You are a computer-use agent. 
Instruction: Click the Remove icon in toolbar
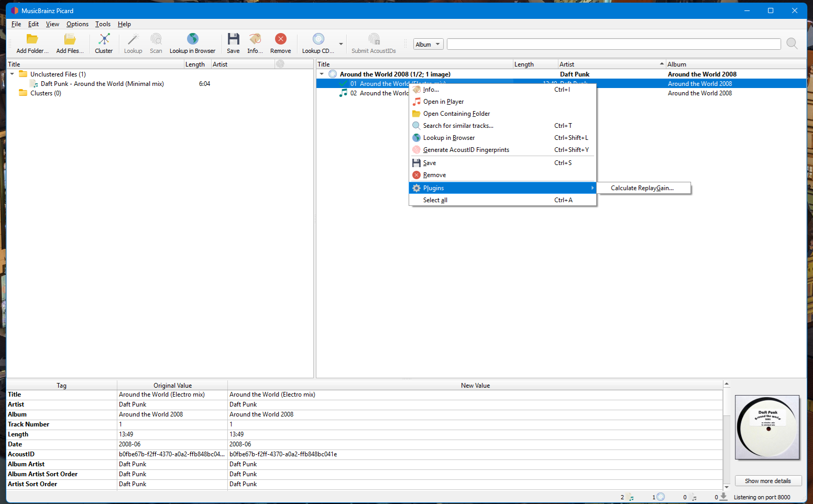[280, 40]
